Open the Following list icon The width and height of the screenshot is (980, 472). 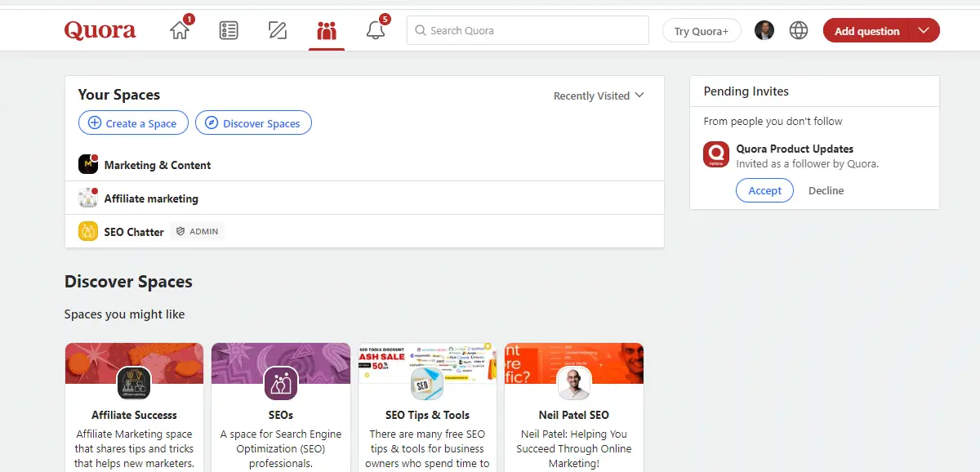pyautogui.click(x=229, y=31)
